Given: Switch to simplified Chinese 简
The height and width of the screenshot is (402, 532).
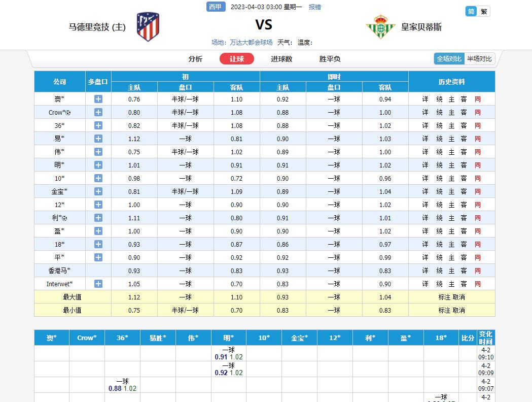Looking at the screenshot, I should tap(471, 12).
